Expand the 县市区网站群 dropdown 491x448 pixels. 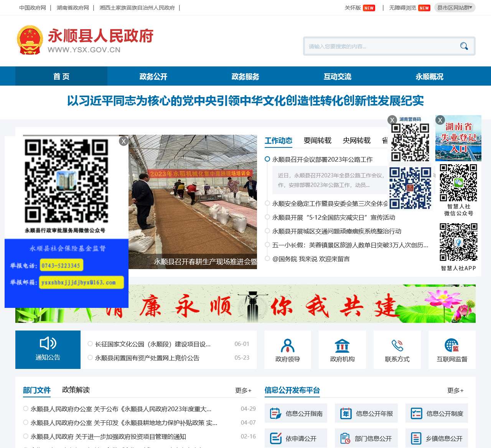point(455,8)
